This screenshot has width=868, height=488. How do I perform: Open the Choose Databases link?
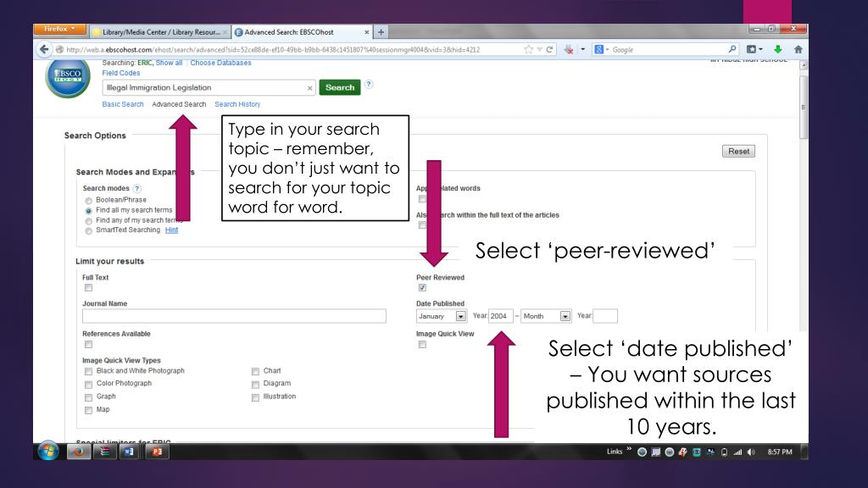(221, 63)
